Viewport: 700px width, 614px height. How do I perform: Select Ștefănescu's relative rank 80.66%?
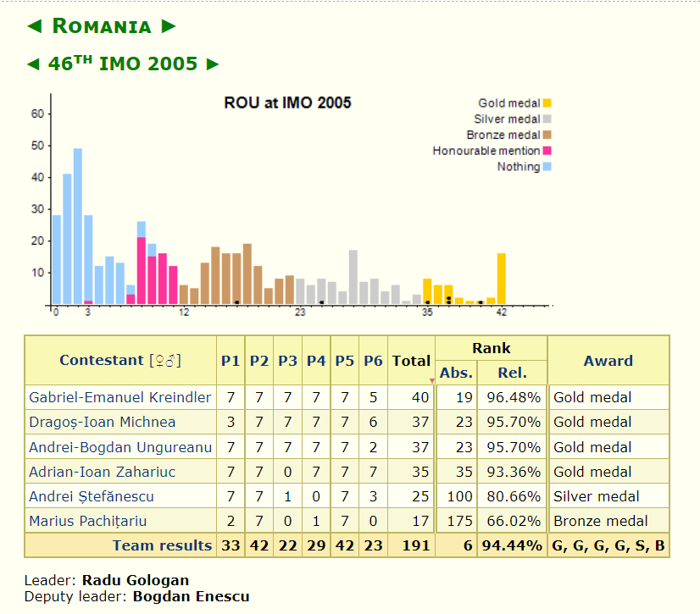(514, 496)
